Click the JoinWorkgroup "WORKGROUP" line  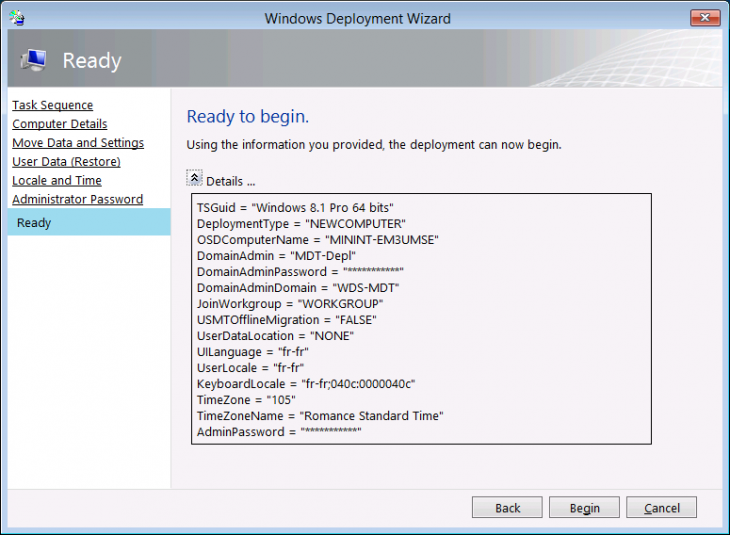(x=290, y=304)
